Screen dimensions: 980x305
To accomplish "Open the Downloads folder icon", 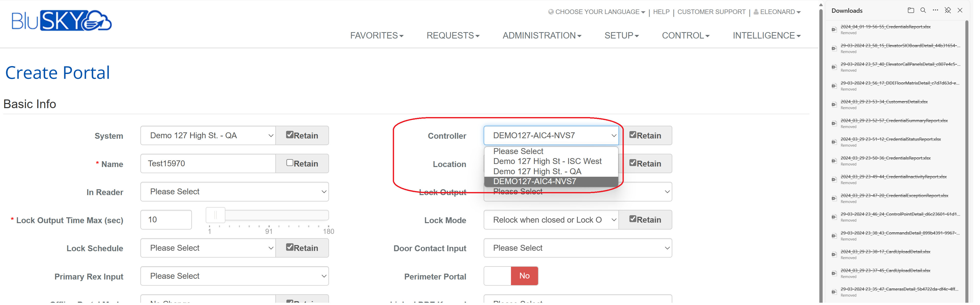I will point(911,10).
